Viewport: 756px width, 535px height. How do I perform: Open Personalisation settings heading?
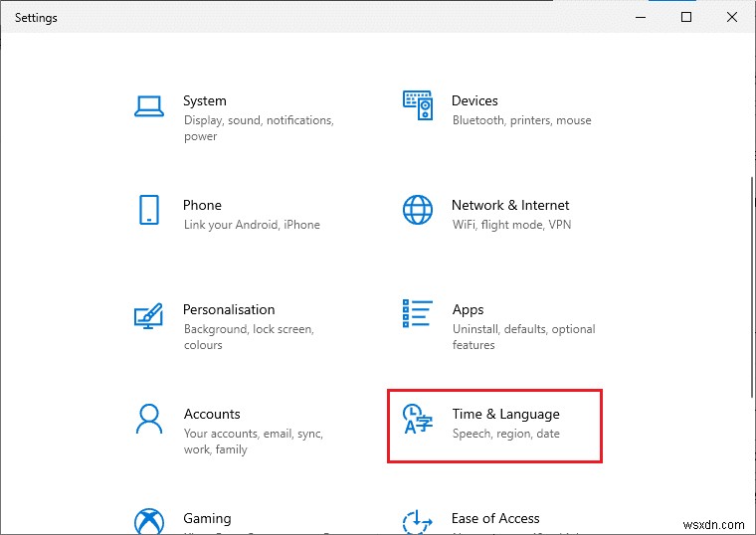point(229,309)
